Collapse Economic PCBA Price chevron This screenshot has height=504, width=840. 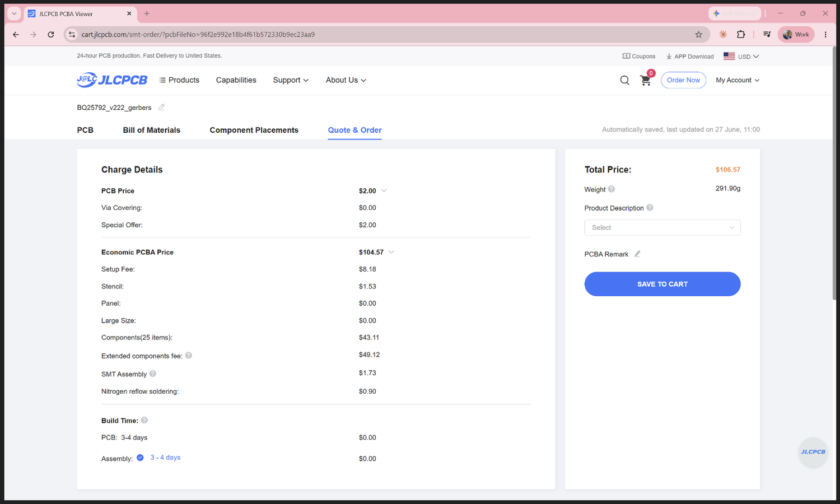pyautogui.click(x=391, y=252)
